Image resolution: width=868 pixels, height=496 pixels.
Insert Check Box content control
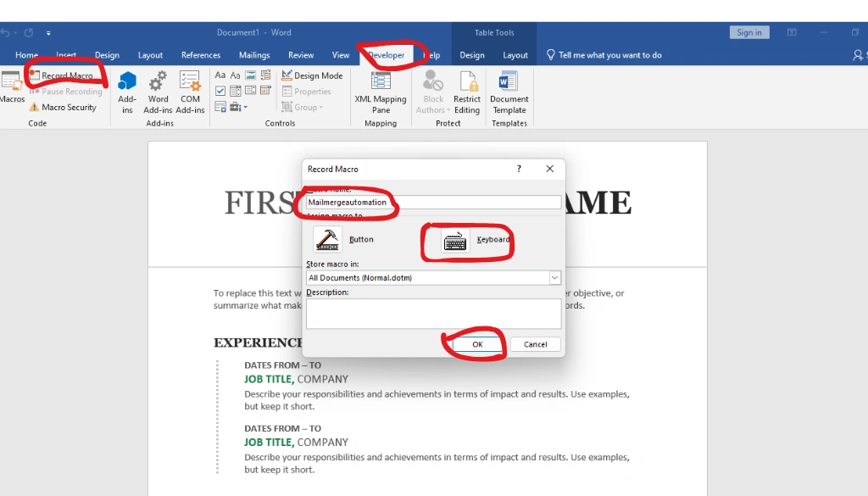point(220,91)
